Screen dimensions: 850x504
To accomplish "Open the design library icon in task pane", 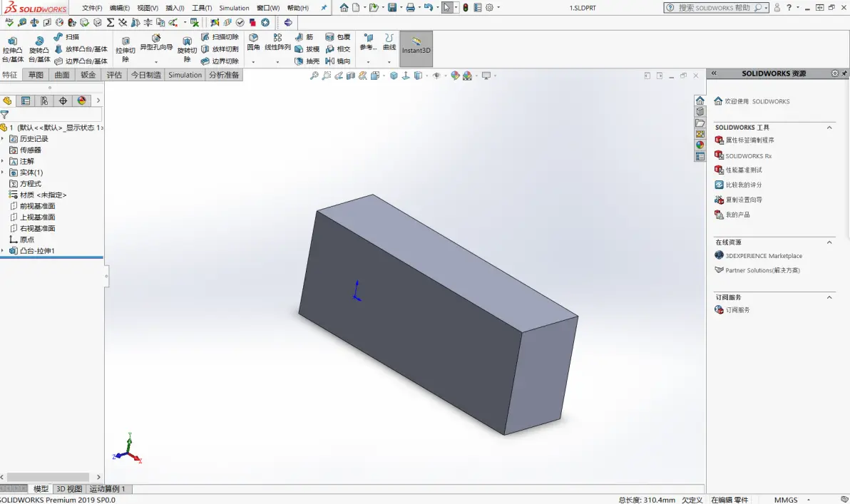I will (x=700, y=112).
